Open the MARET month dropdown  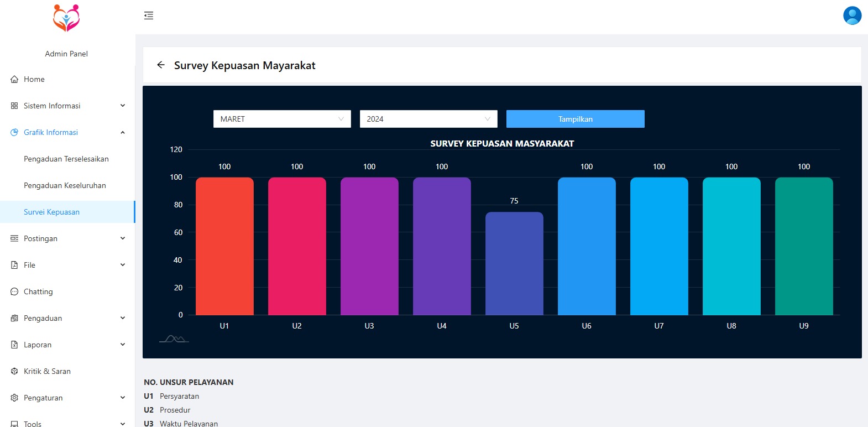coord(282,119)
